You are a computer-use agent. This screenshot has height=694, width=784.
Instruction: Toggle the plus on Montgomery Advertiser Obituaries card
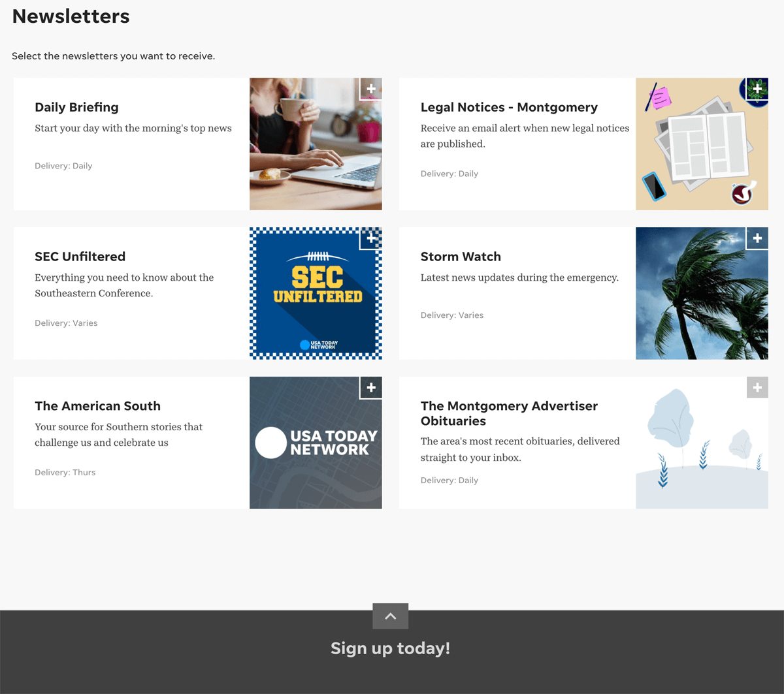point(757,388)
